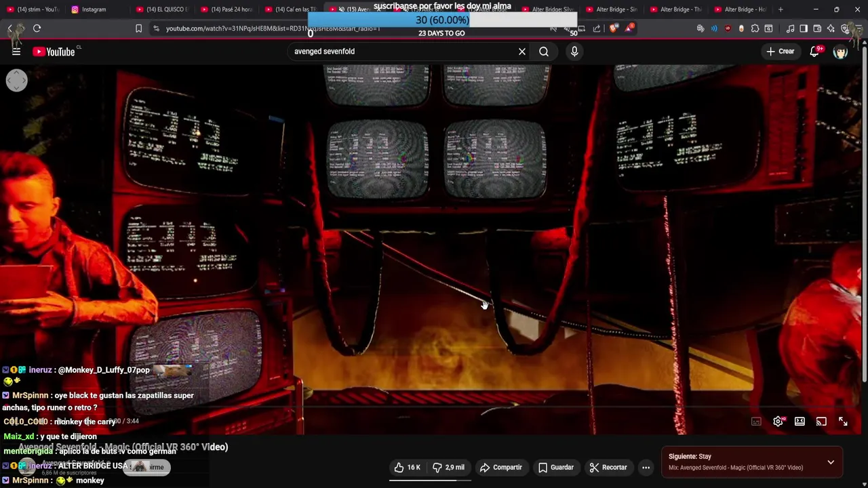868x488 pixels.
Task: Start voice search with the microphone
Action: coord(574,52)
